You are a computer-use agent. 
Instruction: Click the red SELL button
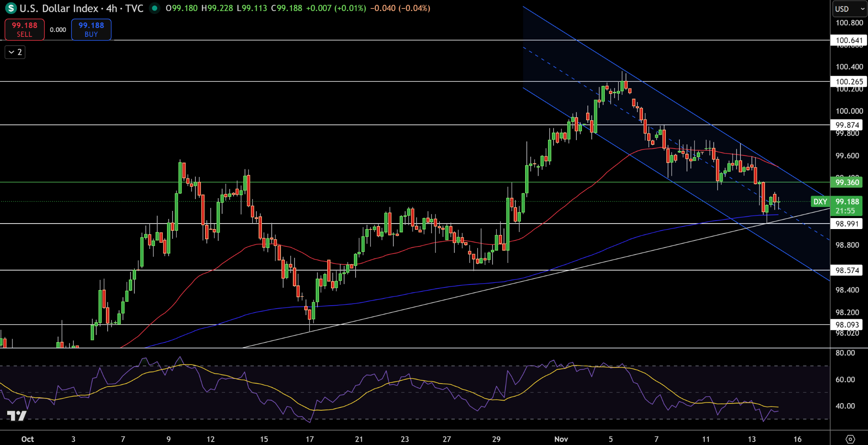[x=24, y=29]
